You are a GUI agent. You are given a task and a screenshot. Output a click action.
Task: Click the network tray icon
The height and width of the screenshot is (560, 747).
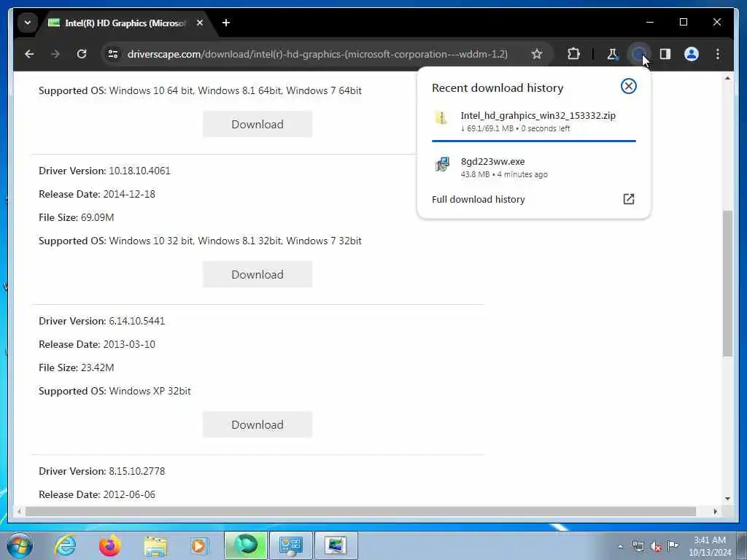[638, 546]
